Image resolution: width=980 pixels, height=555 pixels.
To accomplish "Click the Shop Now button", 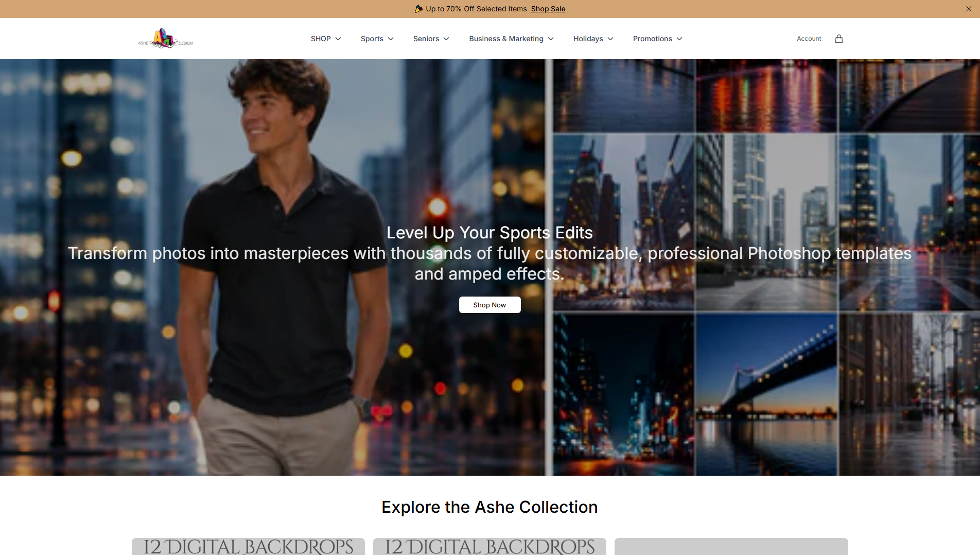I will pos(490,305).
